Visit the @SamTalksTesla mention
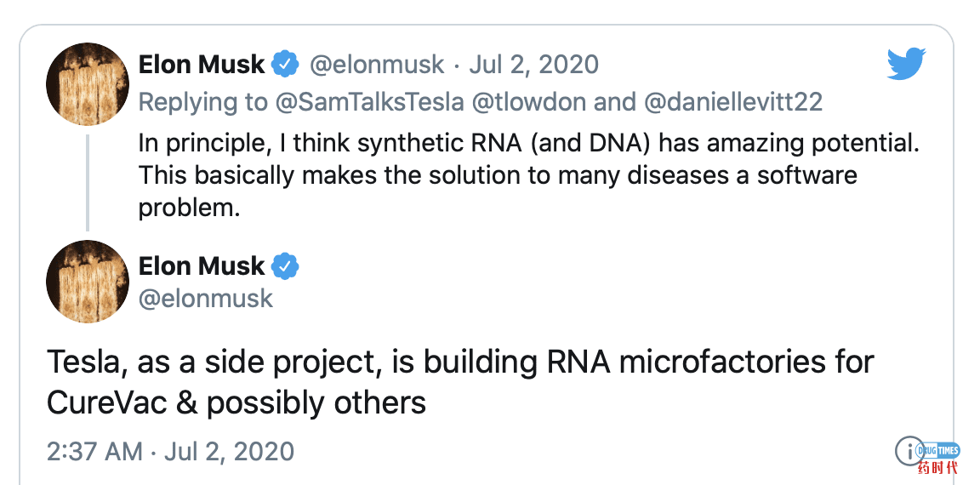 tap(368, 102)
